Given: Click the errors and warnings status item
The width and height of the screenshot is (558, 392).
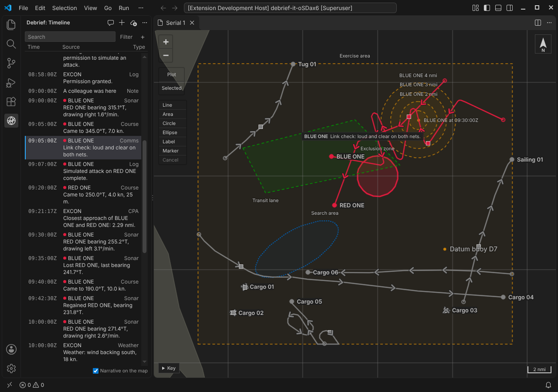Looking at the screenshot, I should point(32,385).
